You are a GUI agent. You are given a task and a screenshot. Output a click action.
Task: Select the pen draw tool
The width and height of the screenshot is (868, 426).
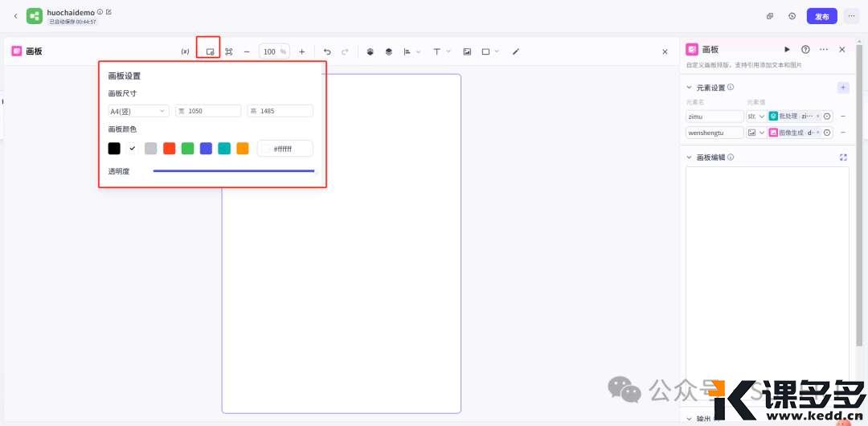(516, 51)
